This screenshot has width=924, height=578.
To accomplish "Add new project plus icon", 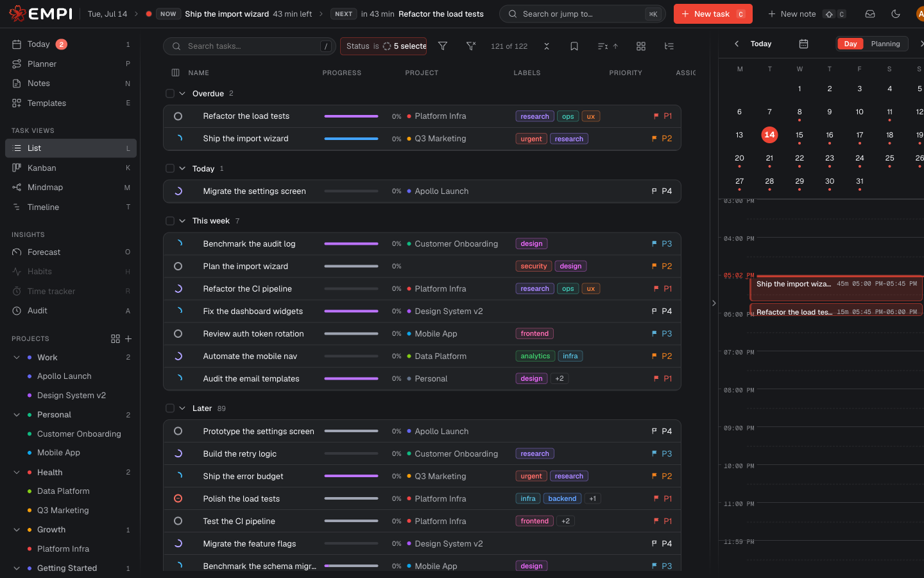I will point(128,338).
